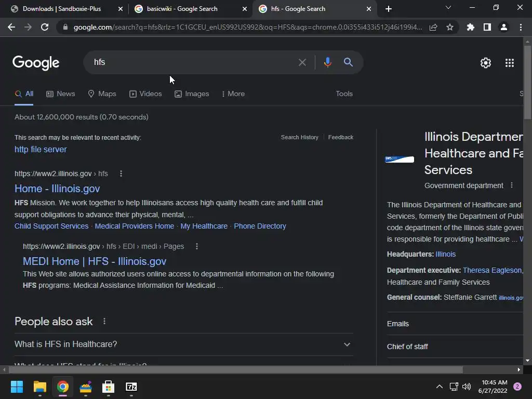Open the clock and date in taskbar
The image size is (532, 399).
[493, 387]
